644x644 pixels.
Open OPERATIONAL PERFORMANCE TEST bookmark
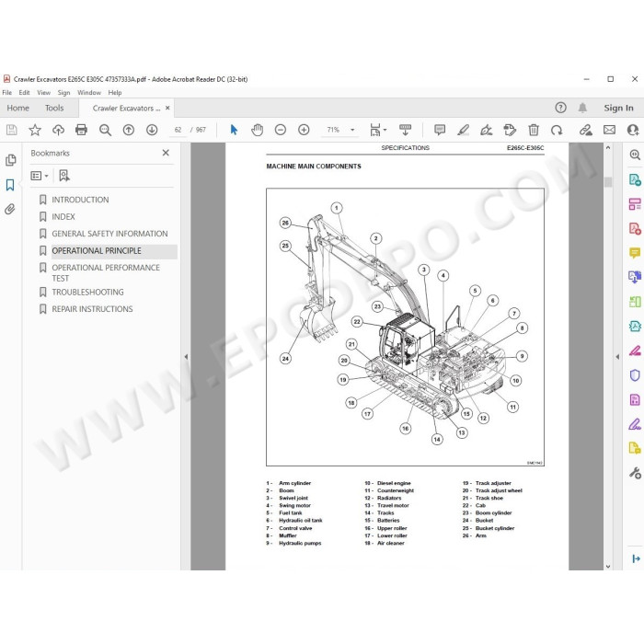click(x=106, y=272)
